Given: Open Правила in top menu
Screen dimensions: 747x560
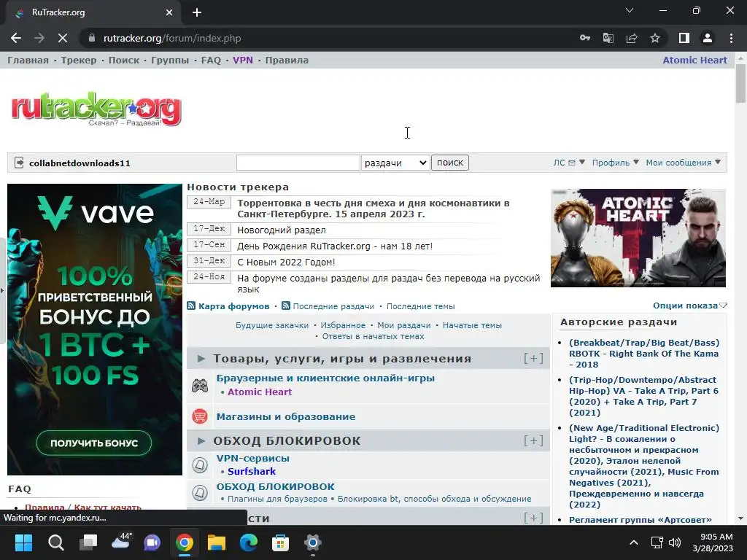Looking at the screenshot, I should tap(287, 60).
